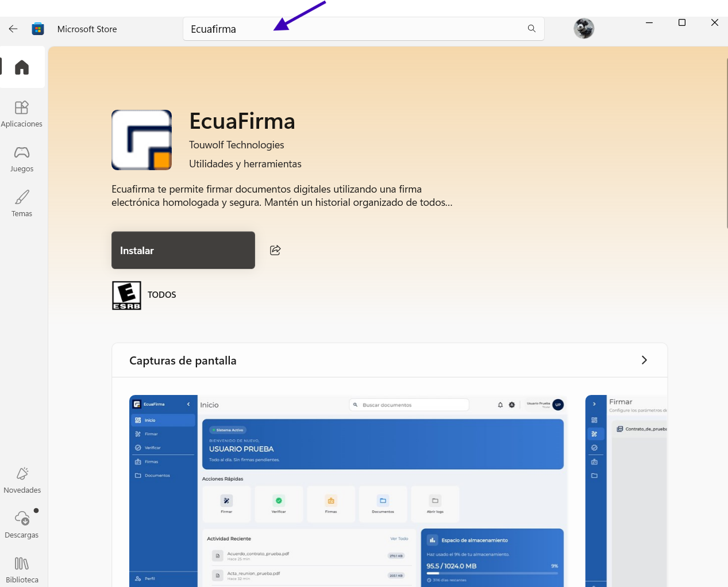
Task: Open Biblioteca in the sidebar
Action: 22,570
